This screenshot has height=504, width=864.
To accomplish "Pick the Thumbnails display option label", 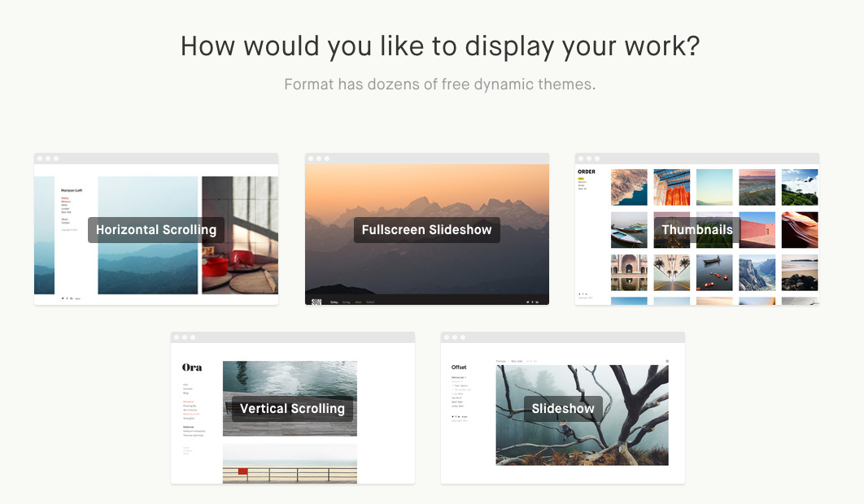I will coord(697,230).
